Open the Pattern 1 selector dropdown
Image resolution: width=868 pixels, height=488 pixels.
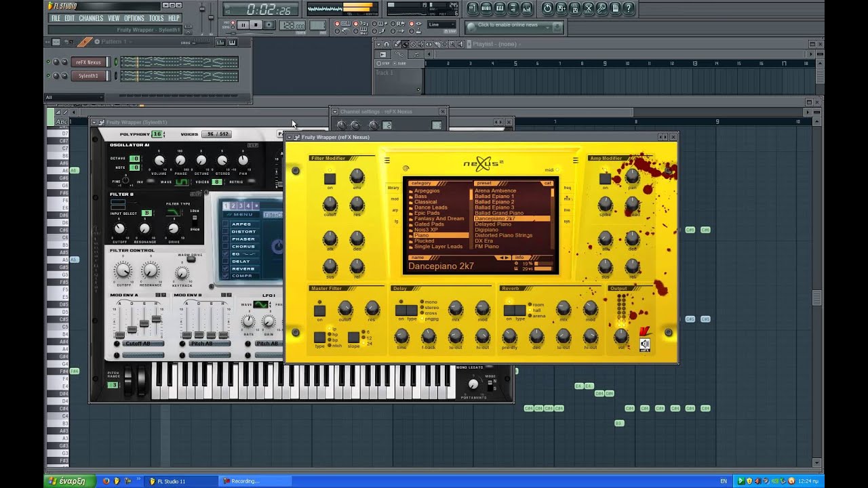pos(114,42)
